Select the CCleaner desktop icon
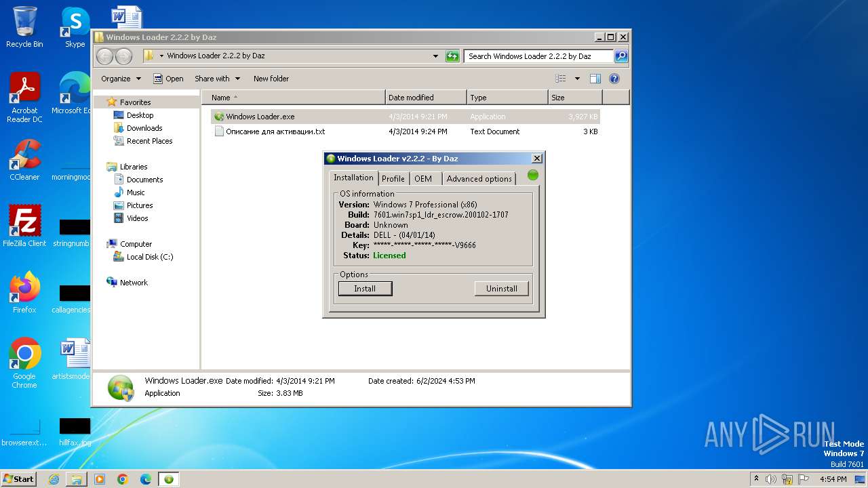Screen dimensions: 868x488 (x=24, y=160)
